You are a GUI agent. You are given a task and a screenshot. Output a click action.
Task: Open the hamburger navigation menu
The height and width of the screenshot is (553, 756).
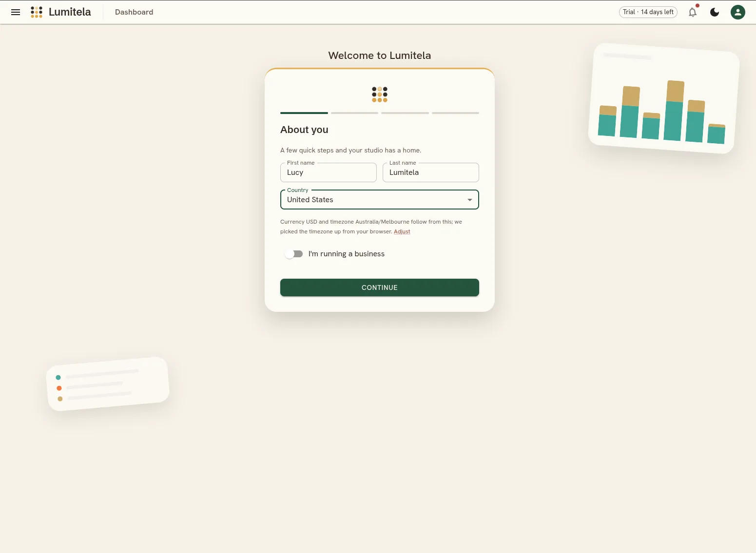pyautogui.click(x=16, y=12)
